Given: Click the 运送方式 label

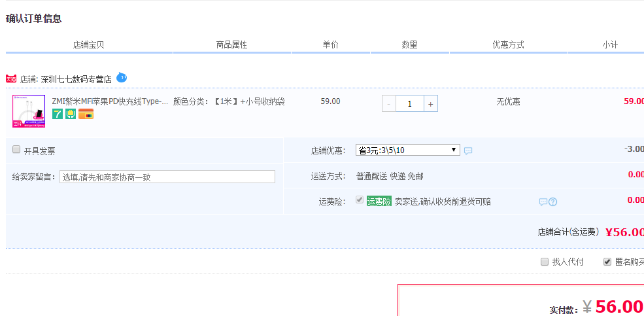Looking at the screenshot, I should pos(328,177).
